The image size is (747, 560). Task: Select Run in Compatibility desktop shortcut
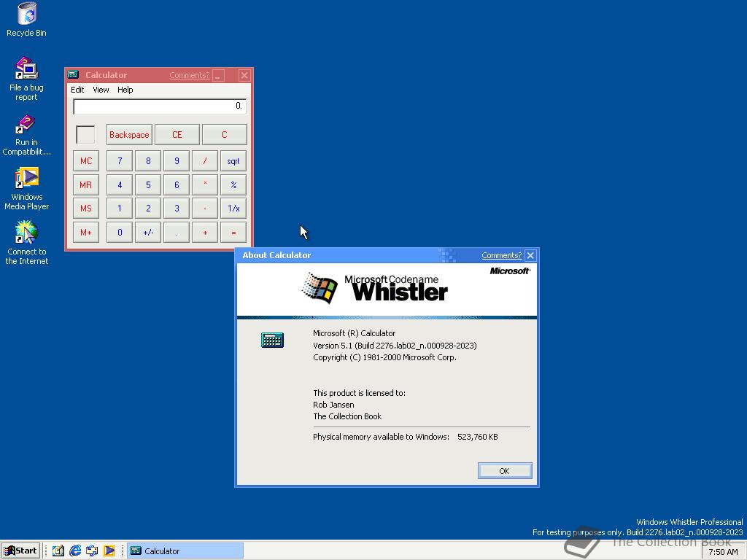pyautogui.click(x=27, y=135)
